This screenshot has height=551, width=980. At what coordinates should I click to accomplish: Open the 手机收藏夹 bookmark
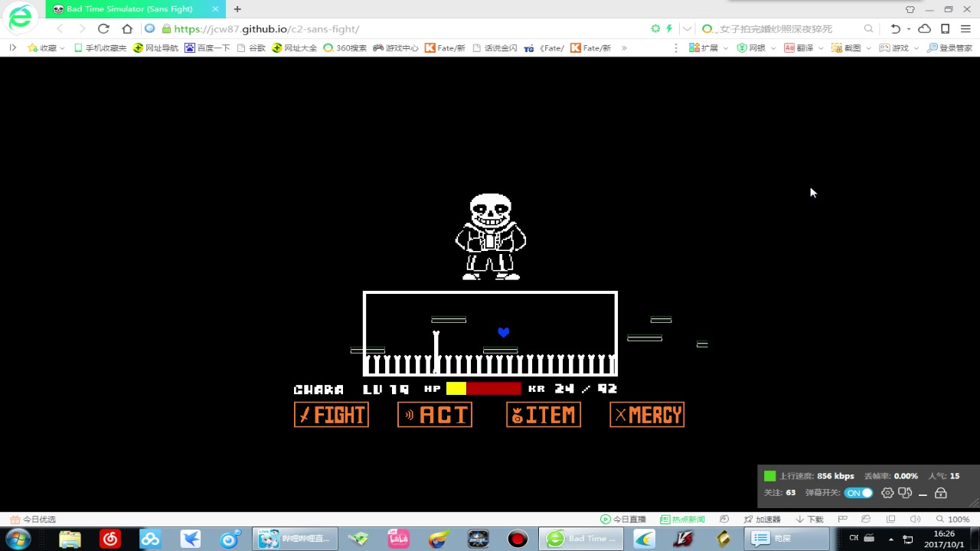[x=100, y=47]
